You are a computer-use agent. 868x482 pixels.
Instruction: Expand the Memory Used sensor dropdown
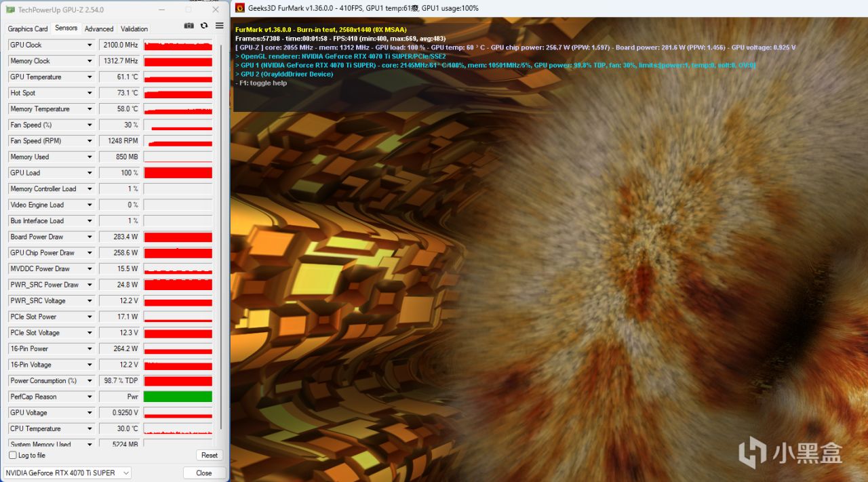[x=90, y=157]
